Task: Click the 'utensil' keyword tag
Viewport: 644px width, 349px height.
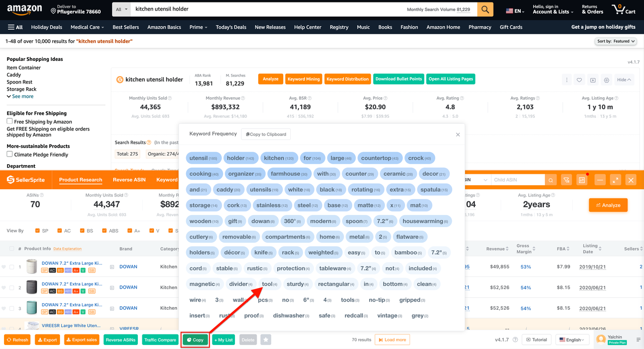Action: coord(203,158)
